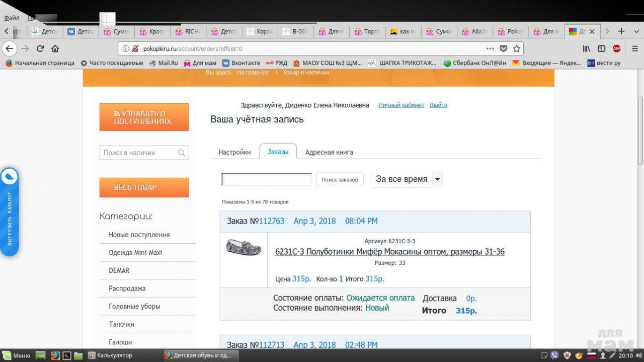Open order number 112763 link
644x362 pixels.
pyautogui.click(x=272, y=221)
